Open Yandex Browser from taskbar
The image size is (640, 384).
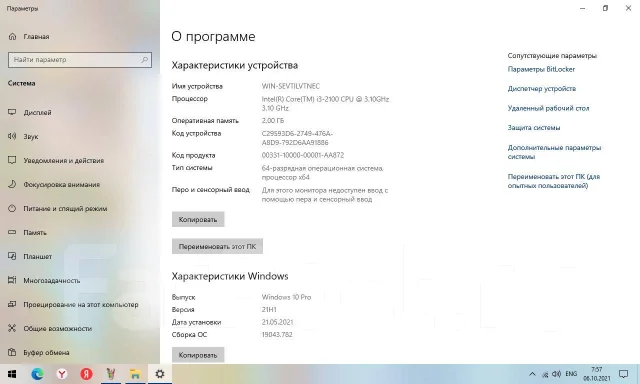pos(62,374)
